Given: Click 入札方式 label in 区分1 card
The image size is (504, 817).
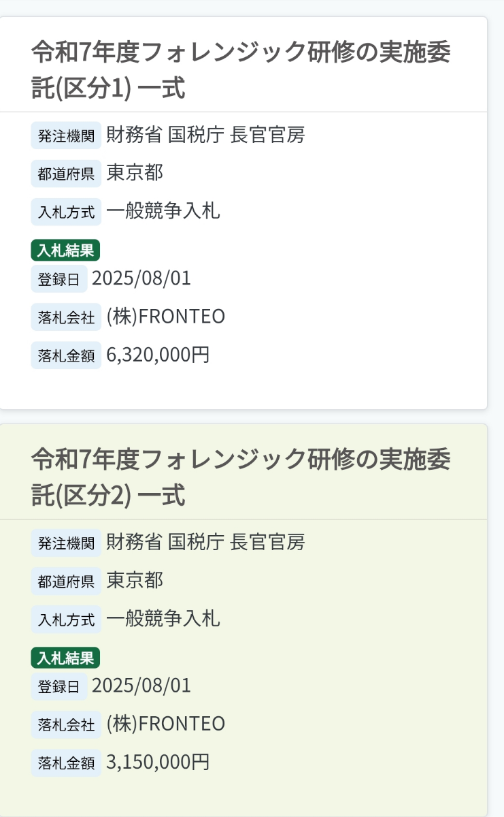Looking at the screenshot, I should click(66, 212).
